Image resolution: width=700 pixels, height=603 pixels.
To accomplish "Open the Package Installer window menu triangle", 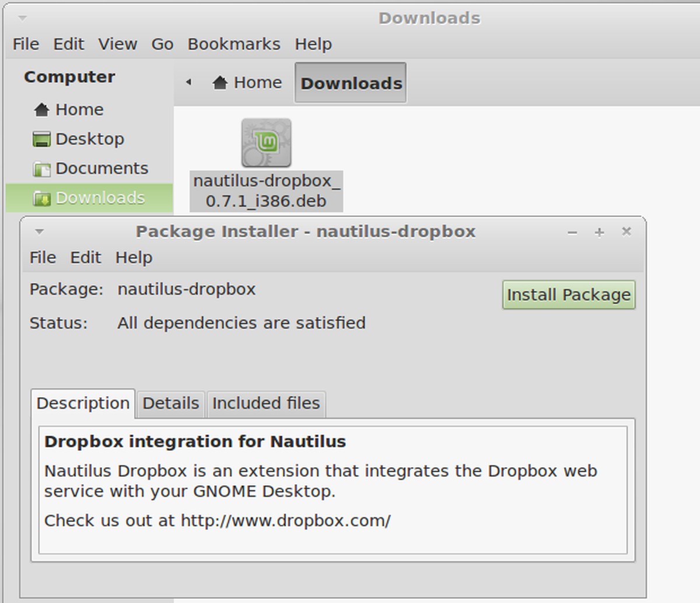I will (x=39, y=232).
